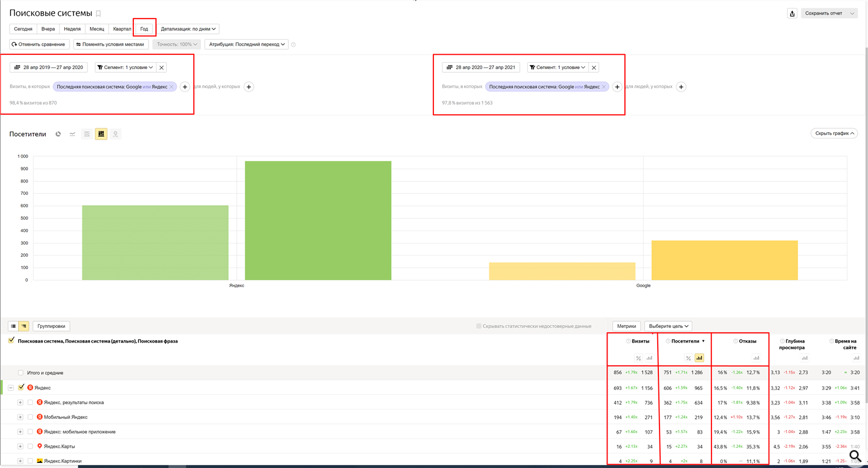Viewport: 868px width, 468px height.
Task: Uncheck the Яндекс row checkbox
Action: tap(21, 388)
